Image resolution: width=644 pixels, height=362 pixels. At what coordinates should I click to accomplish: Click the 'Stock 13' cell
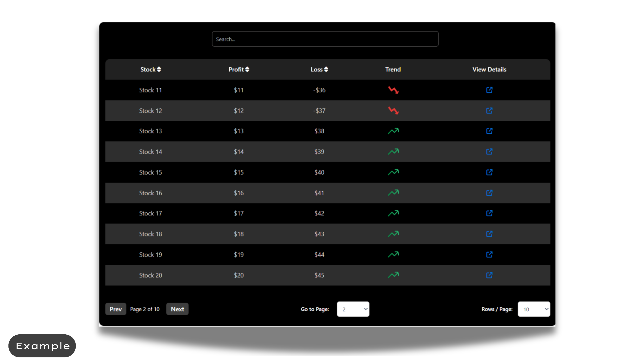click(150, 131)
